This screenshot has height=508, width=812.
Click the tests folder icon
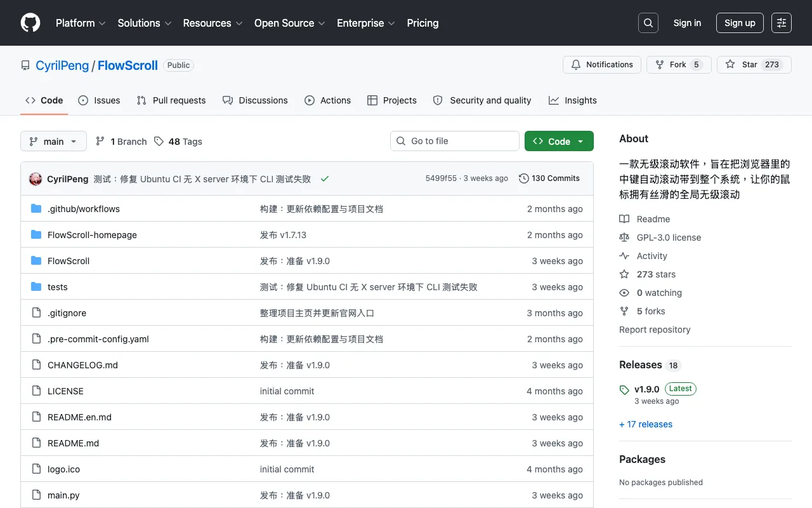click(36, 287)
